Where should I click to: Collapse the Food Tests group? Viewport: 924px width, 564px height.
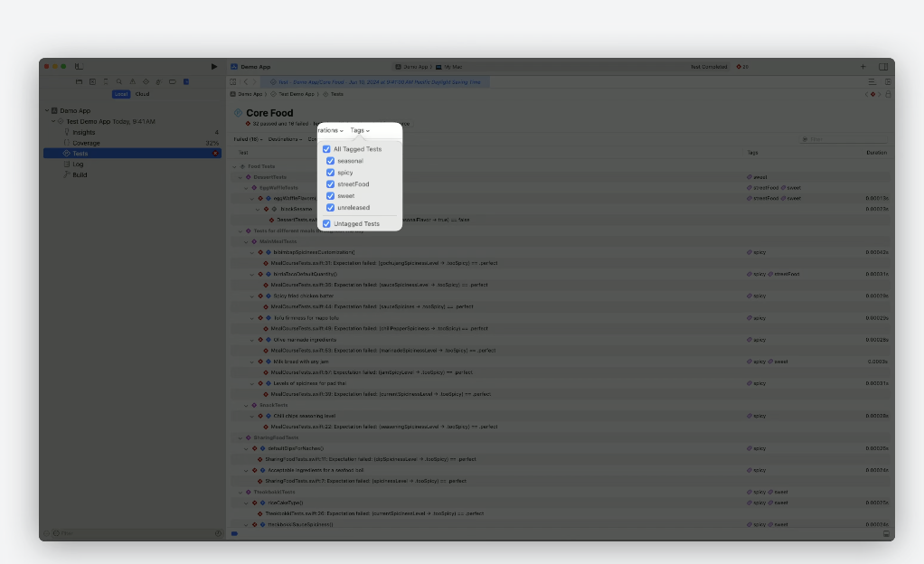[234, 167]
